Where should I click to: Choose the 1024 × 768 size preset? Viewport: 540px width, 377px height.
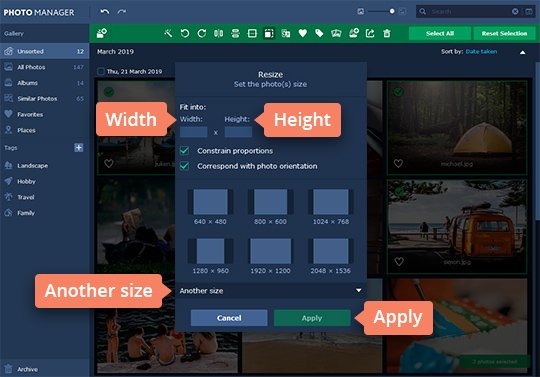[x=331, y=207]
